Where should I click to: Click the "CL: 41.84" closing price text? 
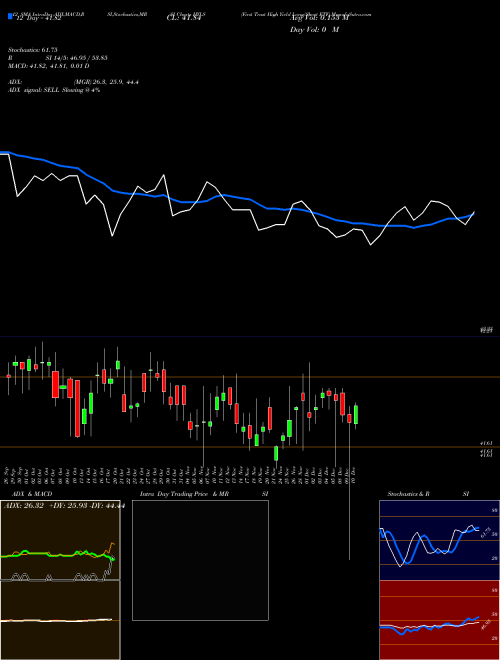tap(184, 19)
